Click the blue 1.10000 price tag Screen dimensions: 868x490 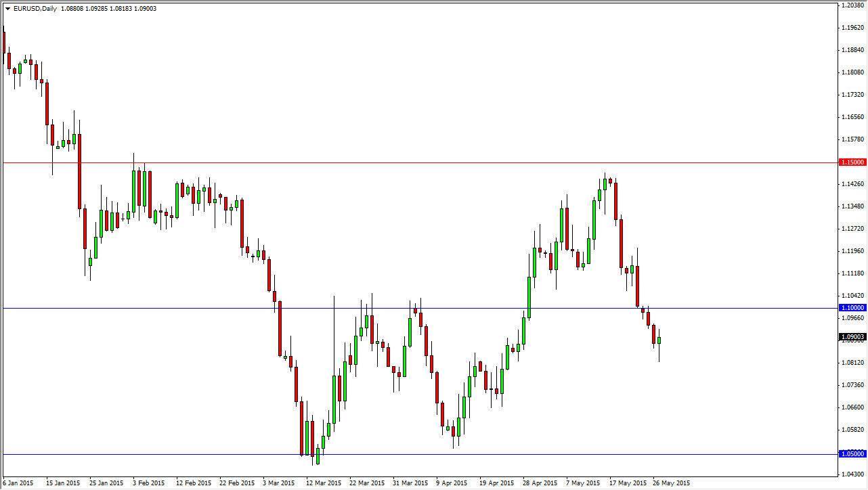(851, 308)
